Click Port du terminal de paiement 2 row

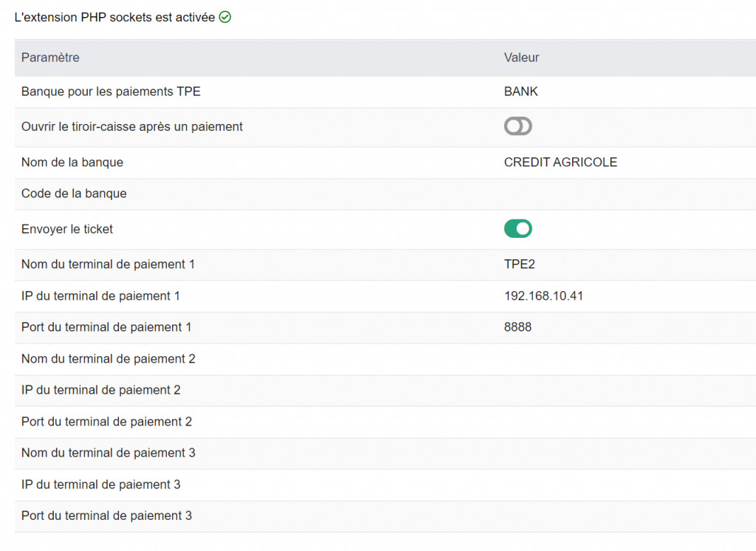point(385,422)
